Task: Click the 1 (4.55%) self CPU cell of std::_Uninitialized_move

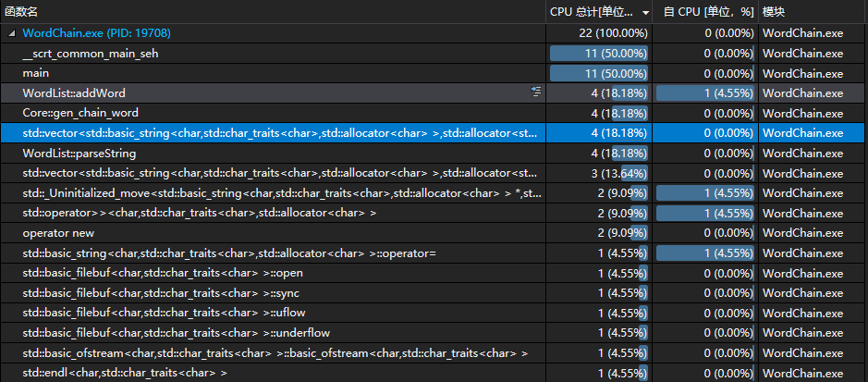Action: [704, 193]
